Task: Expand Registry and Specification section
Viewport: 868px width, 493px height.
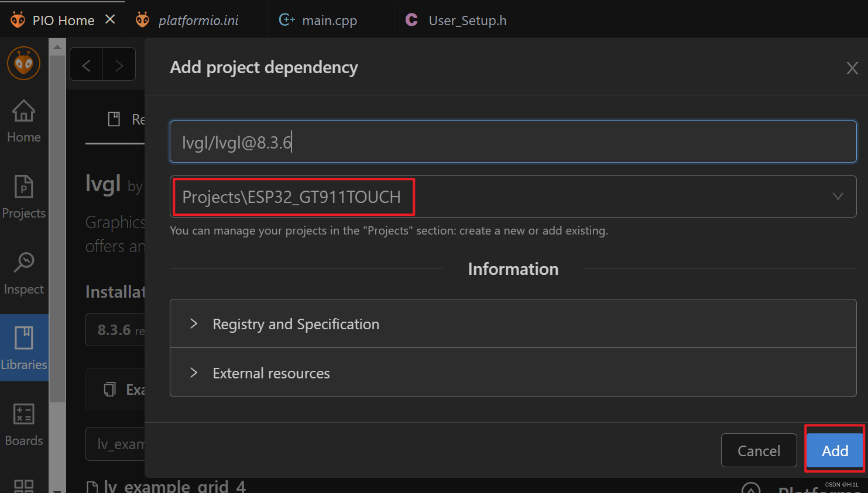Action: pyautogui.click(x=513, y=324)
